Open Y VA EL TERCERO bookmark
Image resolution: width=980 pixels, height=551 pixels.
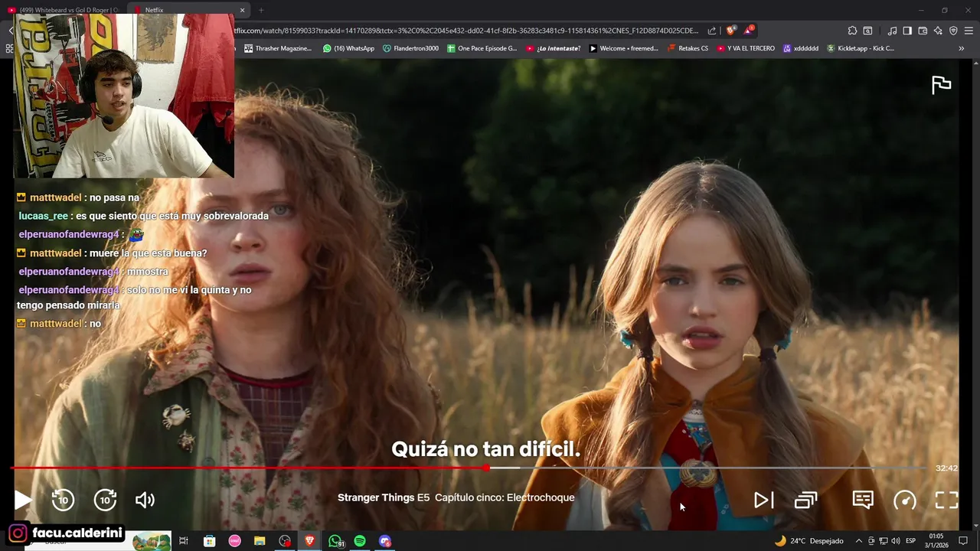click(745, 48)
